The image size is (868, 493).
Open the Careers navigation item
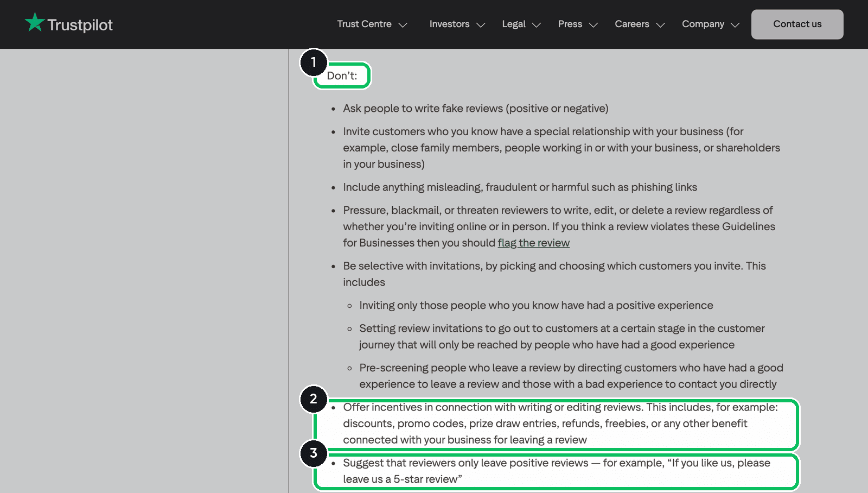coord(632,24)
